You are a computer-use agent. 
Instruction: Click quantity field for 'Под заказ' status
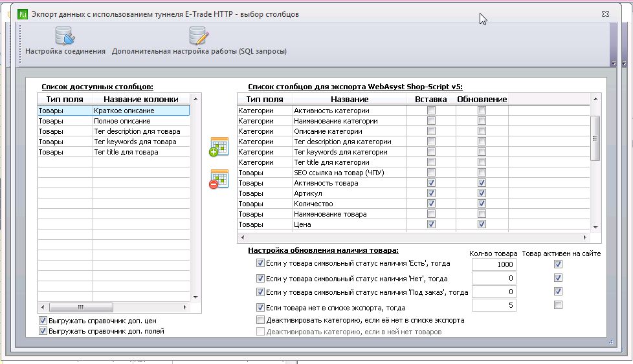click(494, 292)
